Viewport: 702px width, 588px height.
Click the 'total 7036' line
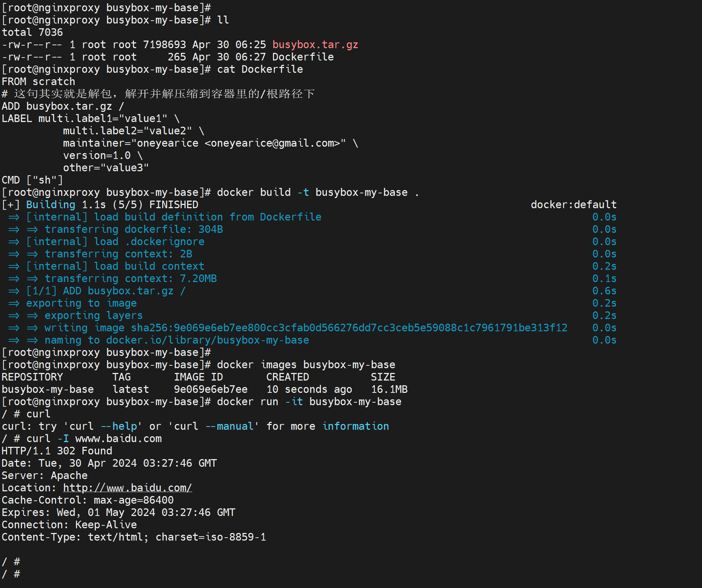tap(32, 32)
